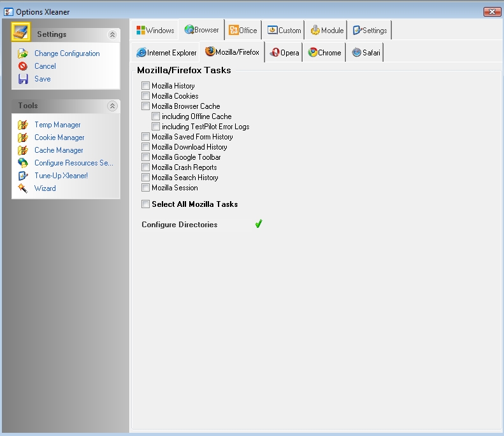Click the Options Xleaner title bar icon
The height and width of the screenshot is (436, 504).
[x=8, y=12]
